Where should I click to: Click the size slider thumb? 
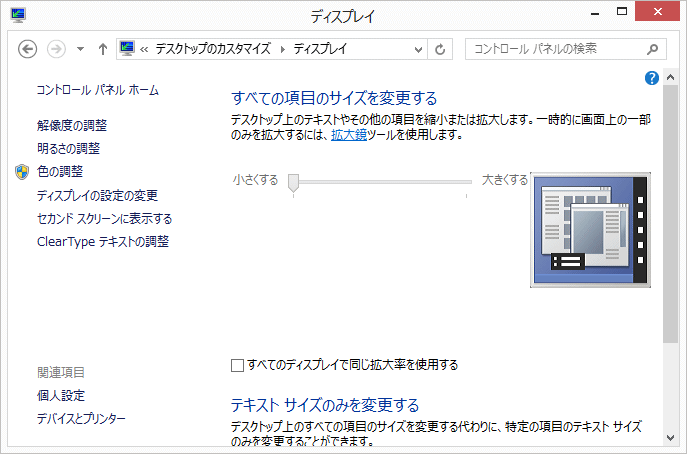pyautogui.click(x=293, y=182)
